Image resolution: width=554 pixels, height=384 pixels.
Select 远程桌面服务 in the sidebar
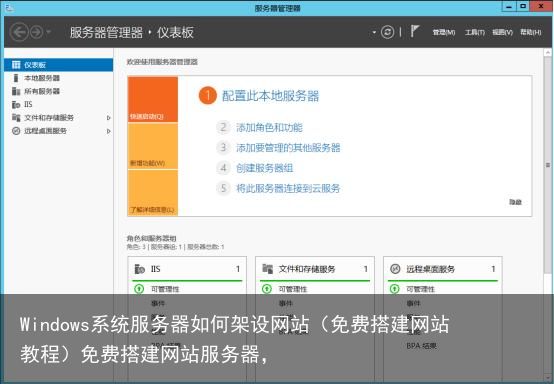(59, 131)
